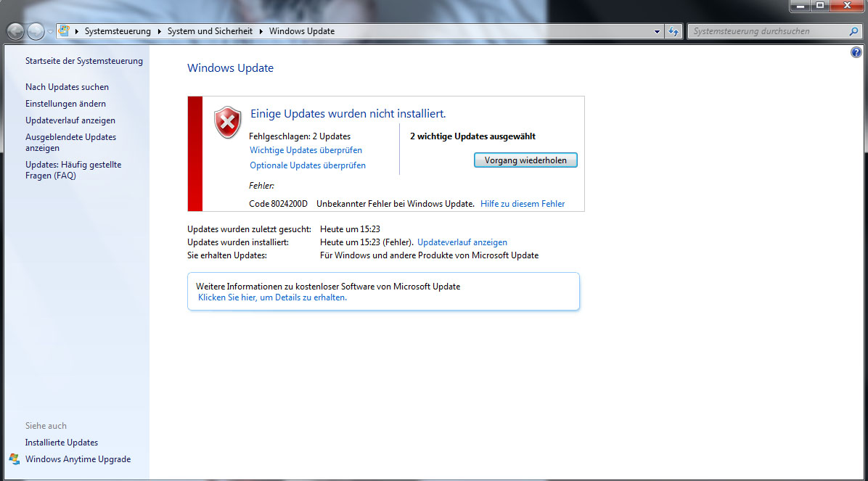
Task: Click Klicken Sie hier, um Details zu erhalten
Action: coord(272,297)
